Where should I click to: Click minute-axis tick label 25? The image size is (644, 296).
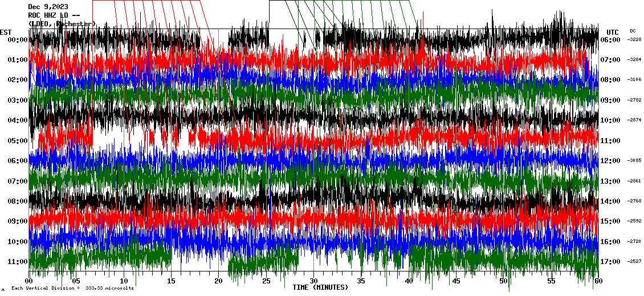tap(267, 281)
